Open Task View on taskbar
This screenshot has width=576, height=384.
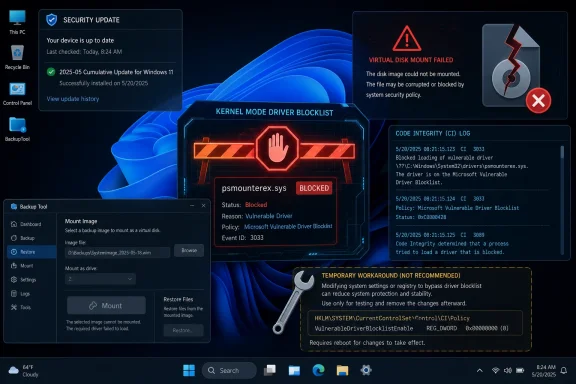tap(270, 370)
